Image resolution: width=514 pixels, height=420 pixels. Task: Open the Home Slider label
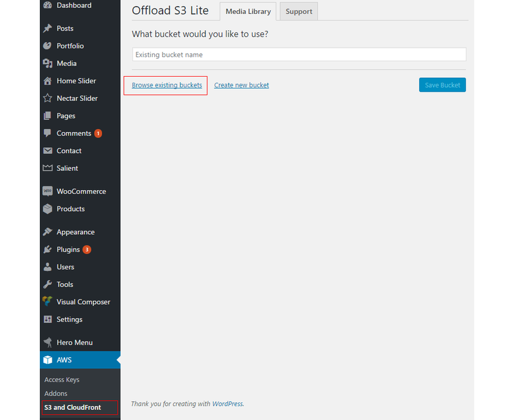tap(77, 81)
